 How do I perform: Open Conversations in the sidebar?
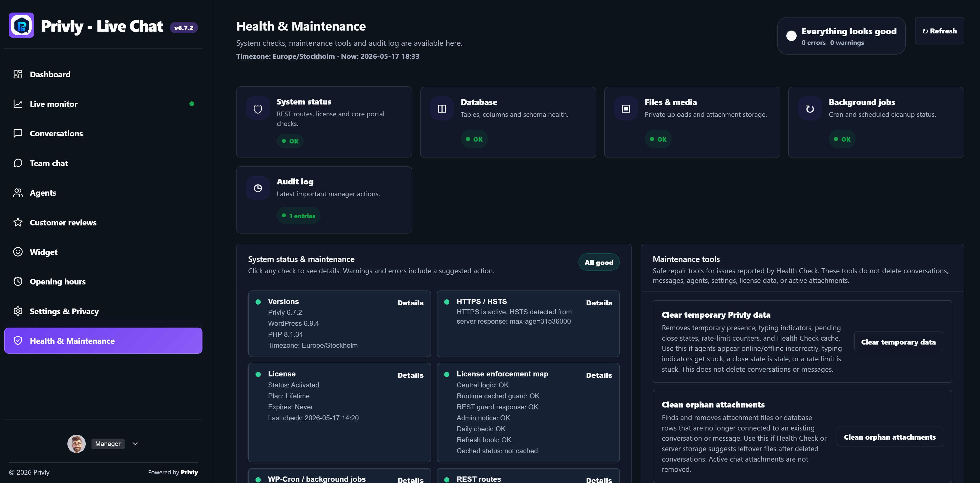(x=103, y=133)
